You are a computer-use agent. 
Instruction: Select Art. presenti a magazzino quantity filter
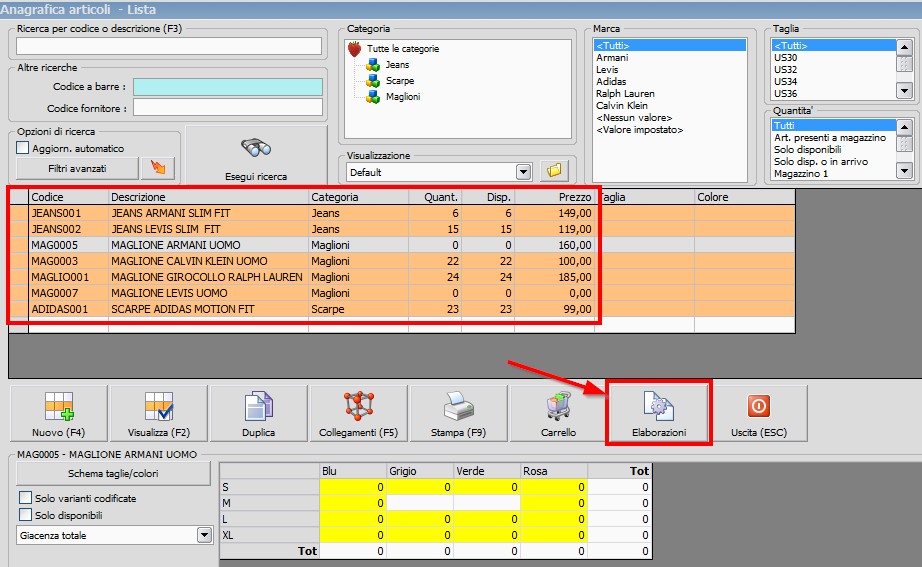pyautogui.click(x=830, y=138)
